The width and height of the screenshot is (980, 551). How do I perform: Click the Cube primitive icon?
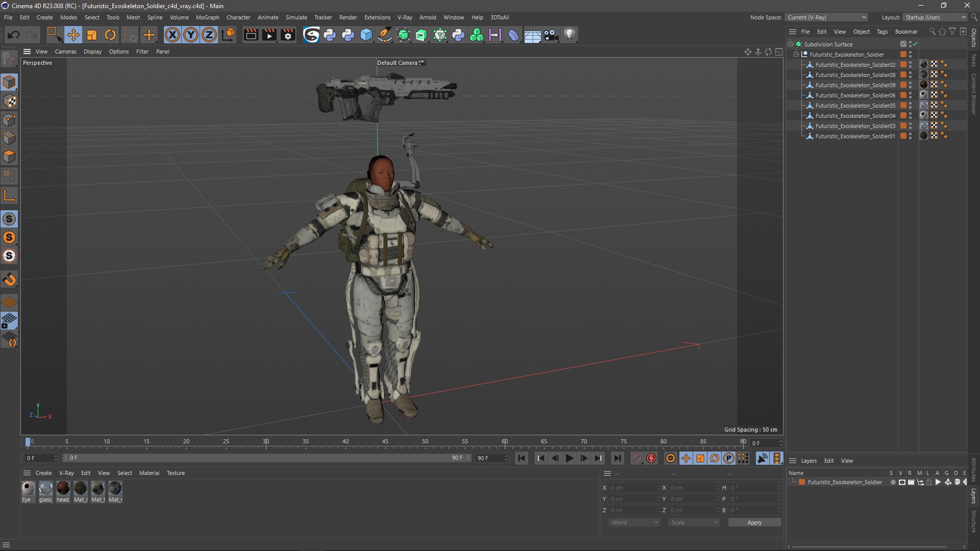(x=366, y=35)
